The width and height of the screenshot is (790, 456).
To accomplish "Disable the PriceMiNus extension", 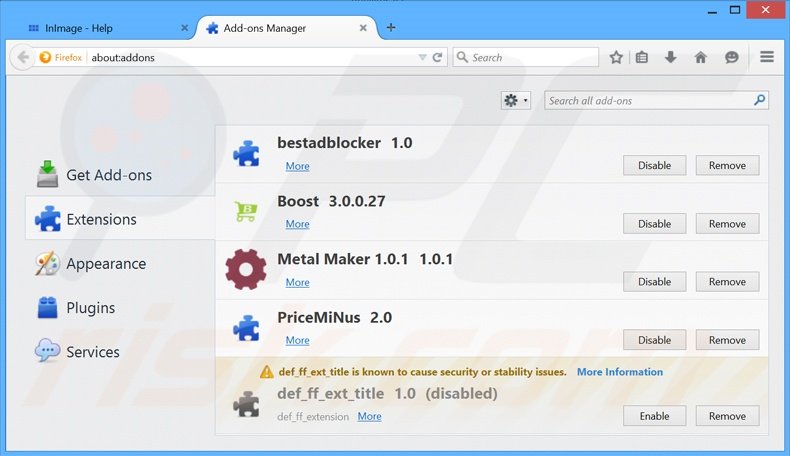I will (654, 340).
